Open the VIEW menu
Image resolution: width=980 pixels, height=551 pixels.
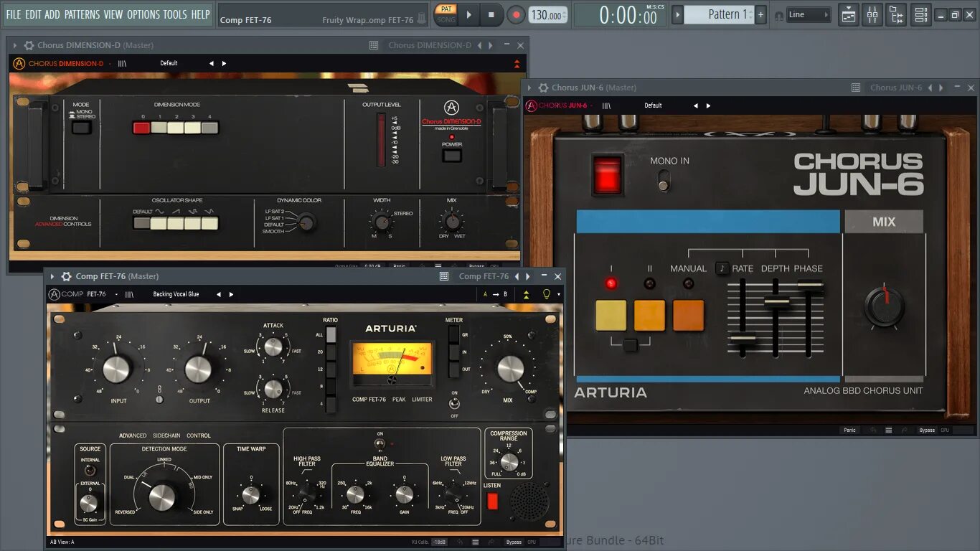113,14
